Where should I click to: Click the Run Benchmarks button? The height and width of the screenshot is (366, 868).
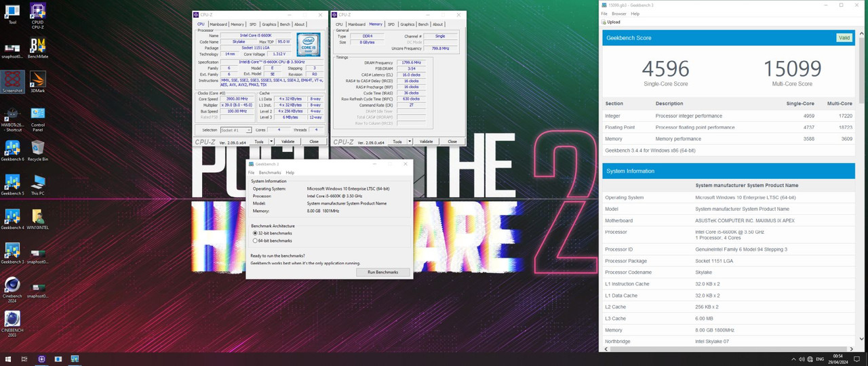coord(383,272)
